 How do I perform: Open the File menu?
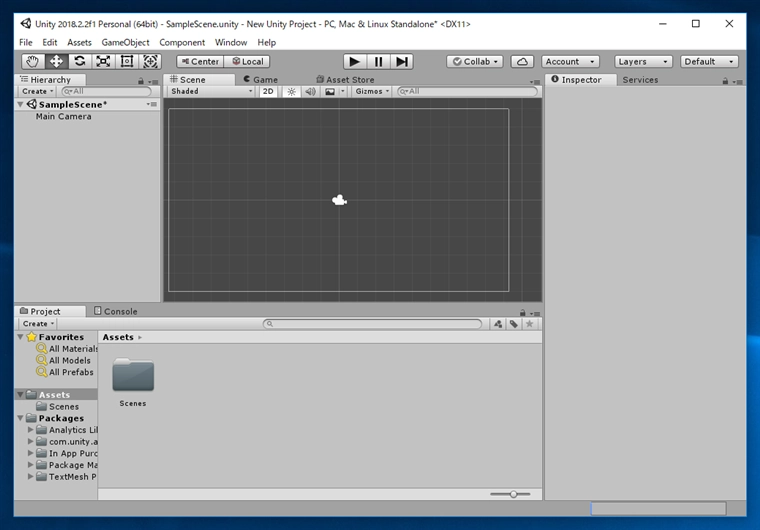click(26, 42)
